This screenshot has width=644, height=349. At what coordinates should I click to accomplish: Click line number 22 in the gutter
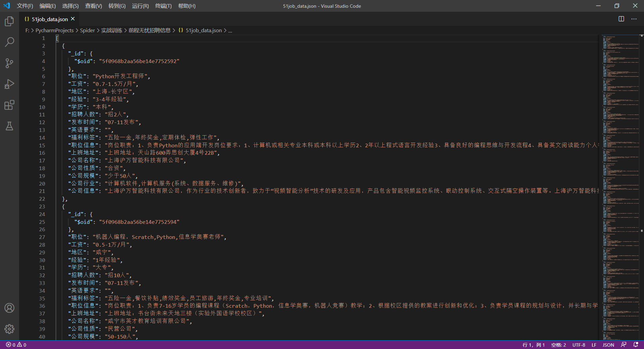[42, 199]
